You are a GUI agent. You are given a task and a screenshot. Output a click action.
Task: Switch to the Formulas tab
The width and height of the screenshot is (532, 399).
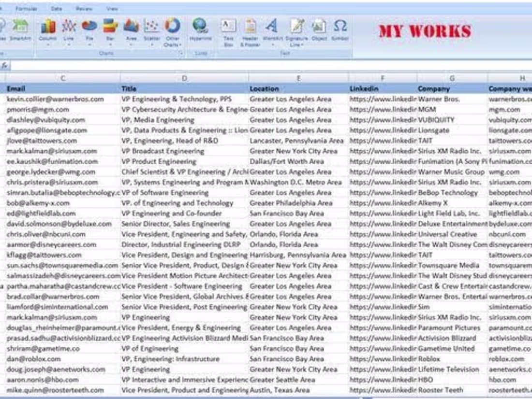click(x=26, y=9)
